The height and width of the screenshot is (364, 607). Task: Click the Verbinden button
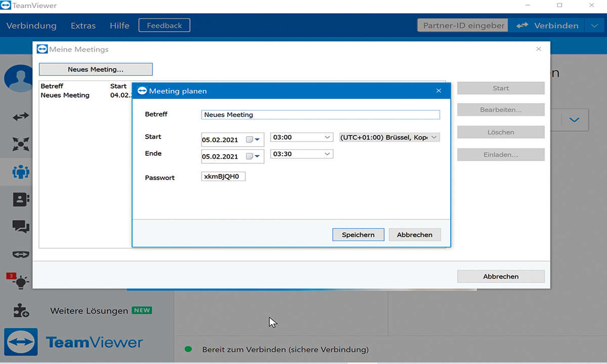(547, 25)
